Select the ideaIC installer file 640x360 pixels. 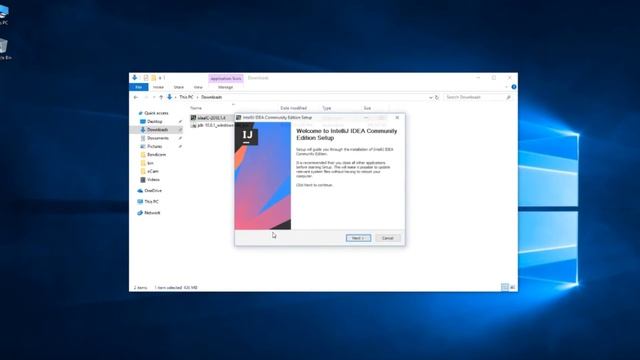(x=211, y=118)
